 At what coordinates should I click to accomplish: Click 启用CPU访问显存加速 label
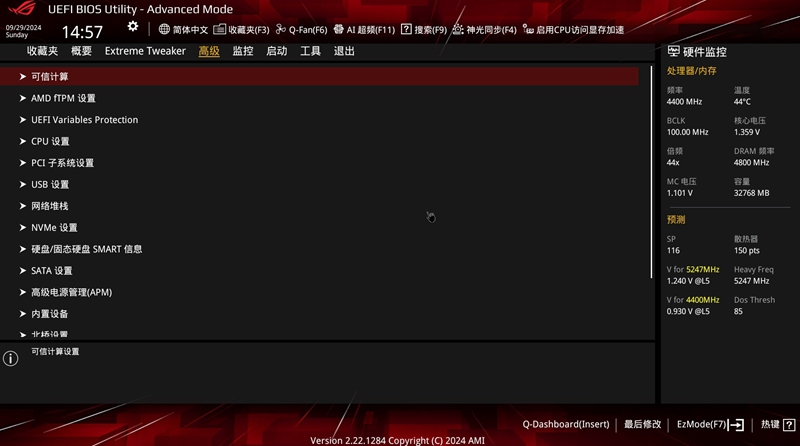tap(580, 30)
